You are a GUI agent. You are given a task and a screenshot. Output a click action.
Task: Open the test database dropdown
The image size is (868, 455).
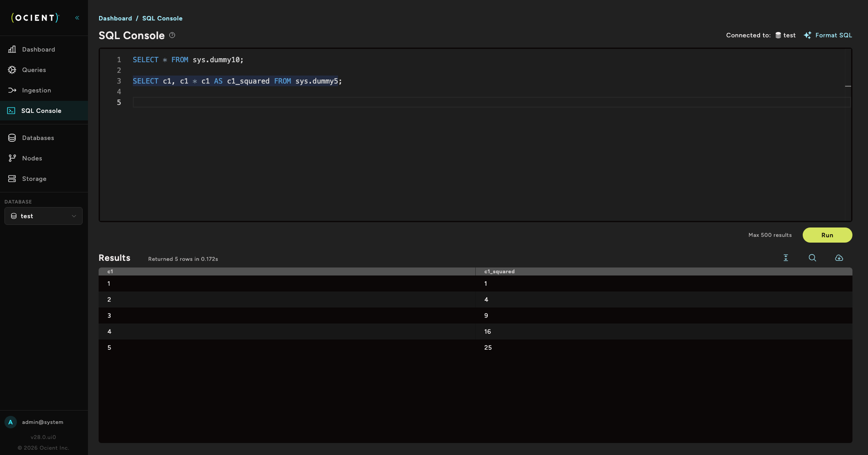point(44,216)
